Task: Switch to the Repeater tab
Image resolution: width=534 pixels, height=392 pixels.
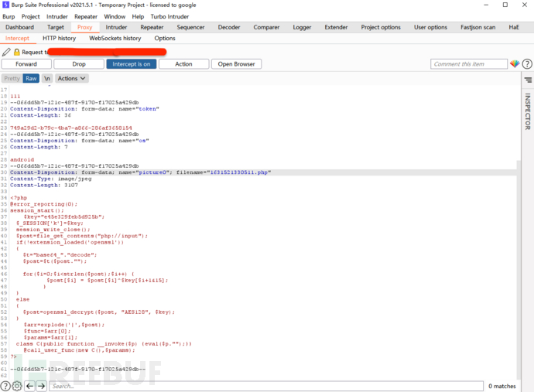Action: tap(152, 27)
